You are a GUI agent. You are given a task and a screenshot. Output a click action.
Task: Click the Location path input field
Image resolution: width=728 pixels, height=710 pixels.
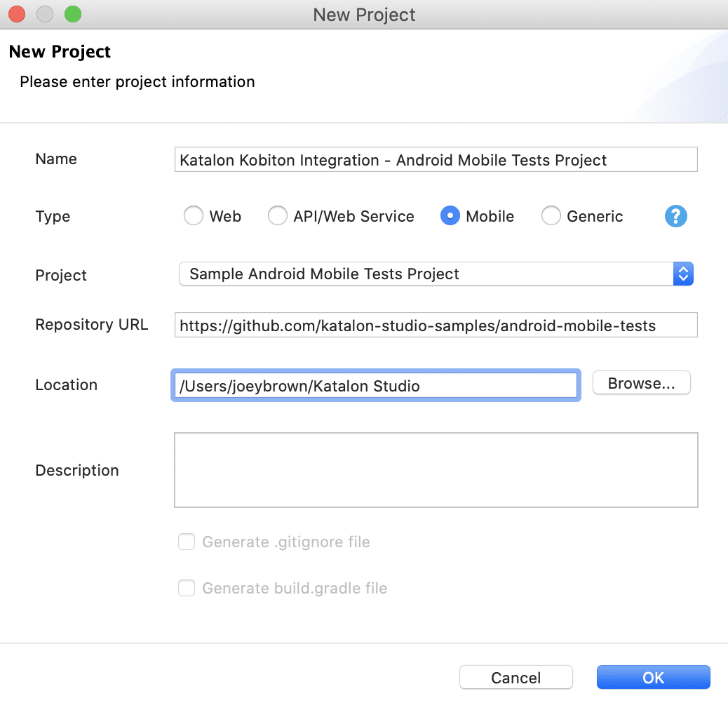tap(375, 386)
